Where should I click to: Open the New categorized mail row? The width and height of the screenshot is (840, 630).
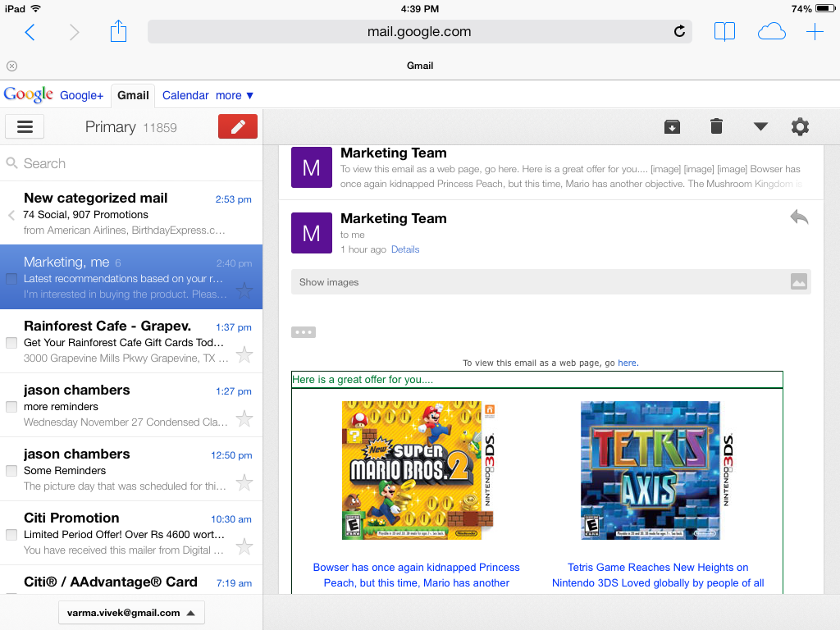[131, 213]
